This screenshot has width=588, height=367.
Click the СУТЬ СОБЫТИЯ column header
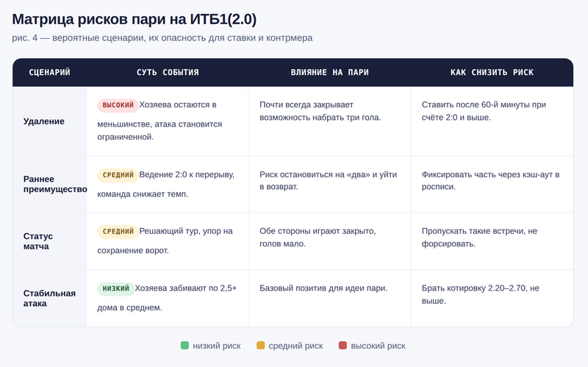[168, 73]
